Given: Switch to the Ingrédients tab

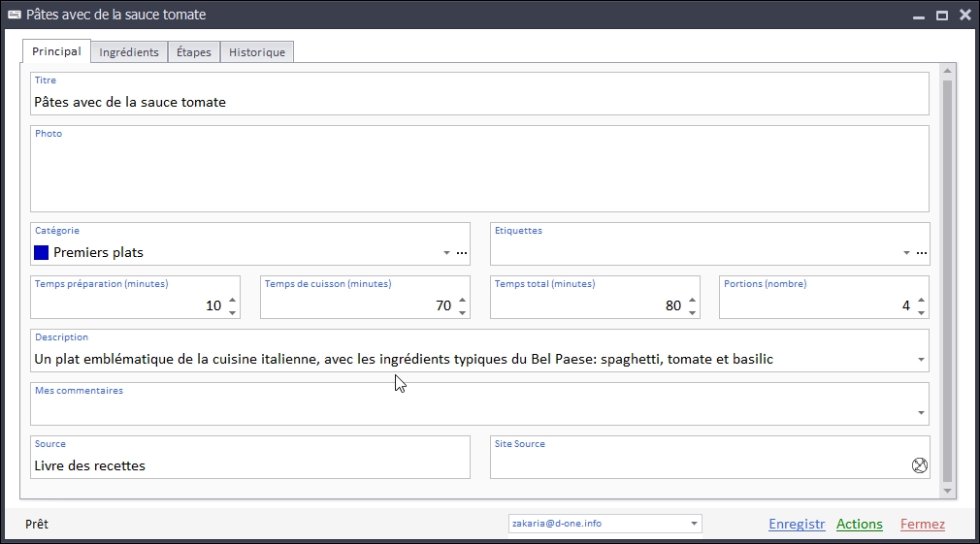Looking at the screenshot, I should pos(129,52).
